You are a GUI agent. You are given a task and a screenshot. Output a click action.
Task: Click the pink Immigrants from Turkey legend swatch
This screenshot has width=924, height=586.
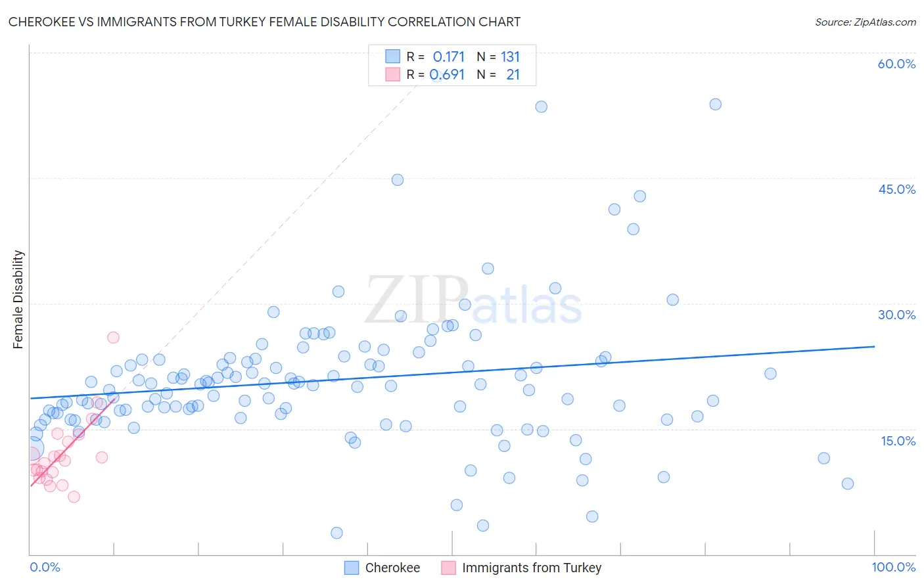(x=448, y=568)
